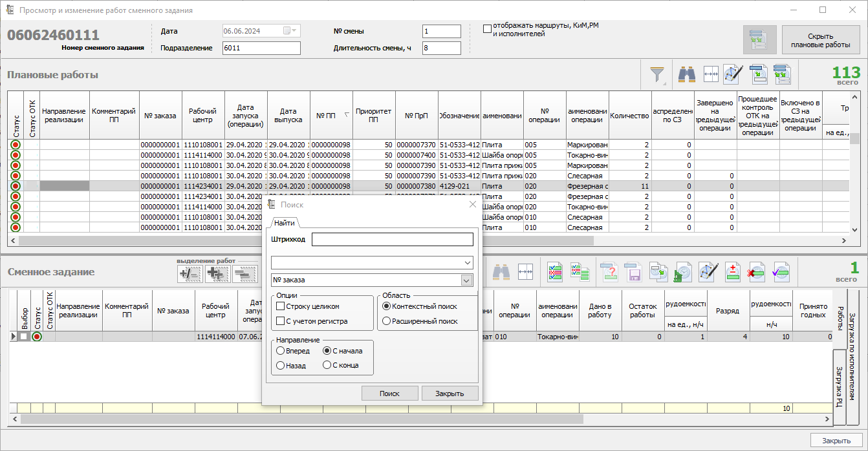Select the Расширенный поиск radio button
Screen dimensions: 868x451
(387, 321)
